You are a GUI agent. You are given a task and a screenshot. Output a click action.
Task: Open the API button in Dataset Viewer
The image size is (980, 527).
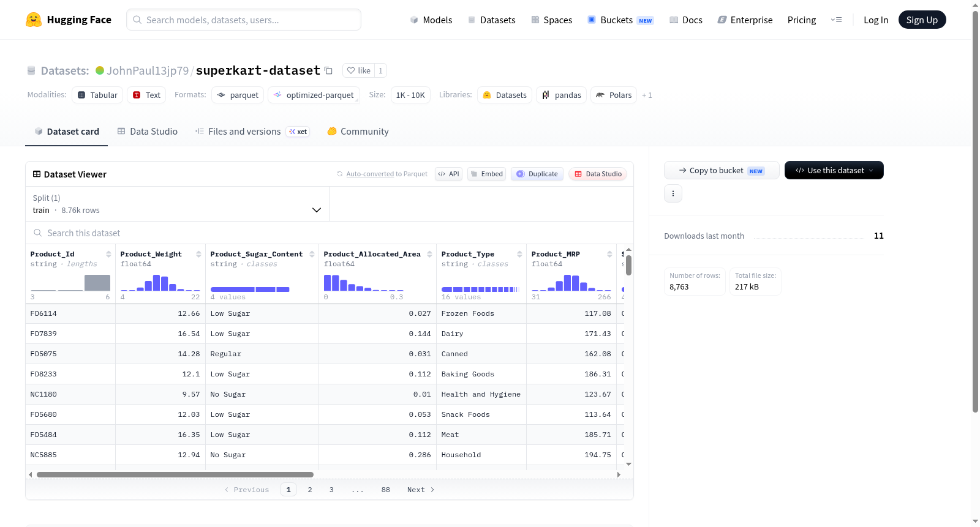point(448,174)
